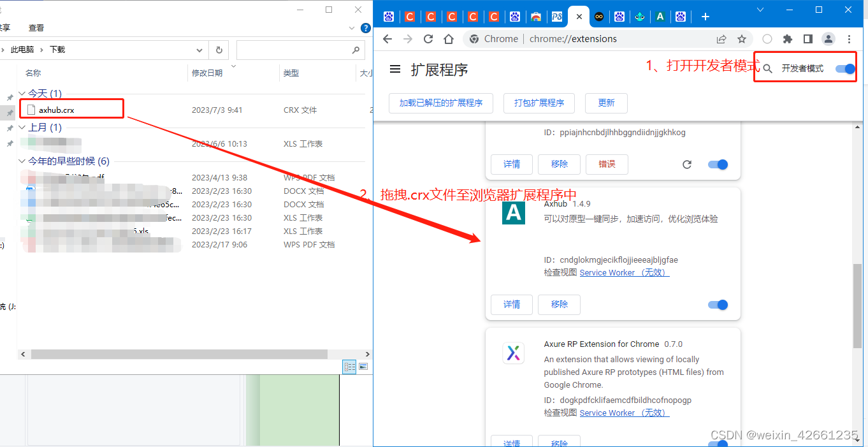Open the 查看 menu in File Explorer

point(36,27)
